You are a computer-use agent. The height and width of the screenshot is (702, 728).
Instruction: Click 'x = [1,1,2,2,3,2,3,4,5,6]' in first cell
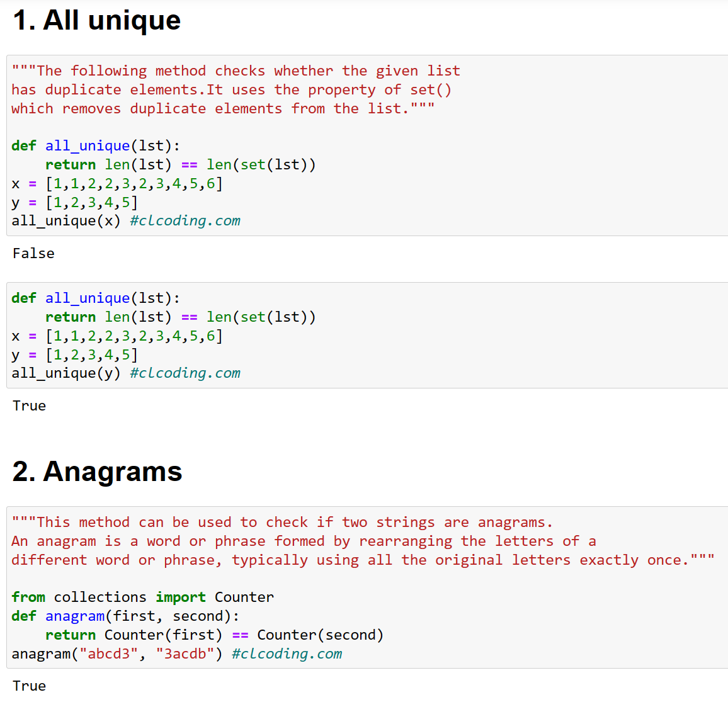117,183
